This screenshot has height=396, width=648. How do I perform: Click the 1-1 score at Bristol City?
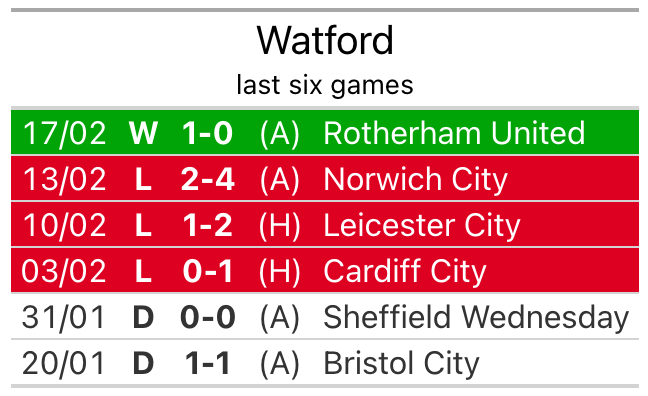pyautogui.click(x=207, y=363)
